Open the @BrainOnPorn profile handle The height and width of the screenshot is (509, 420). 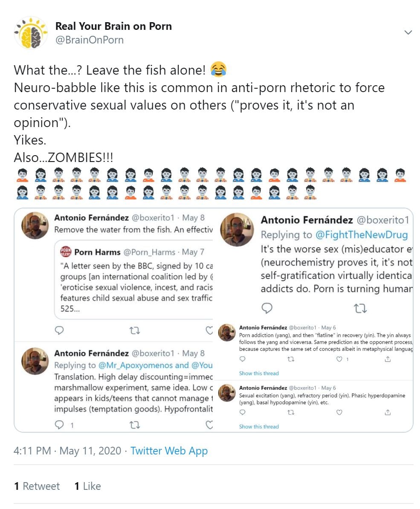click(x=89, y=40)
